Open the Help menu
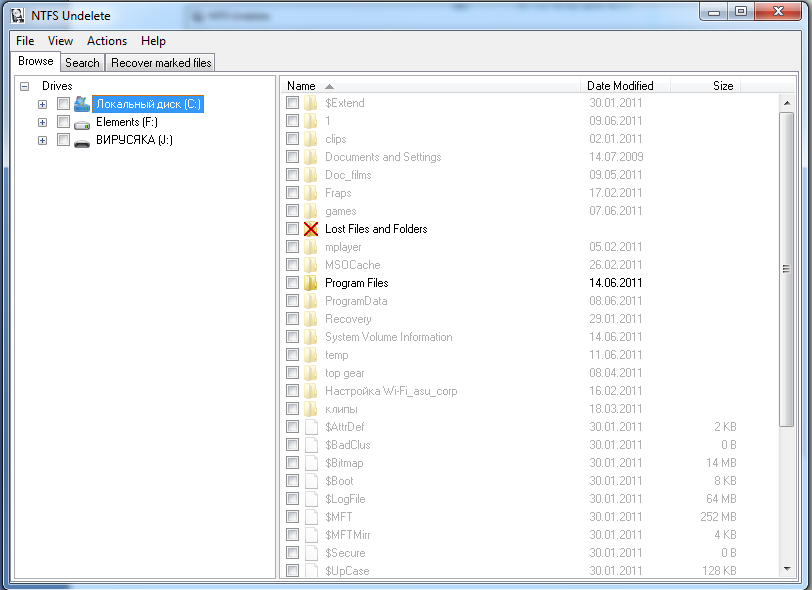812x590 pixels. coord(153,41)
